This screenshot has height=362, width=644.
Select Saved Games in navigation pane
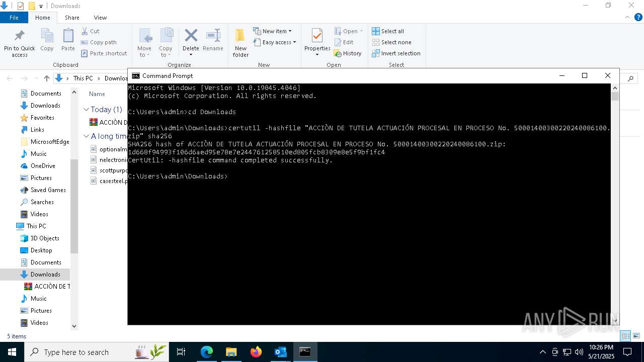coord(48,190)
